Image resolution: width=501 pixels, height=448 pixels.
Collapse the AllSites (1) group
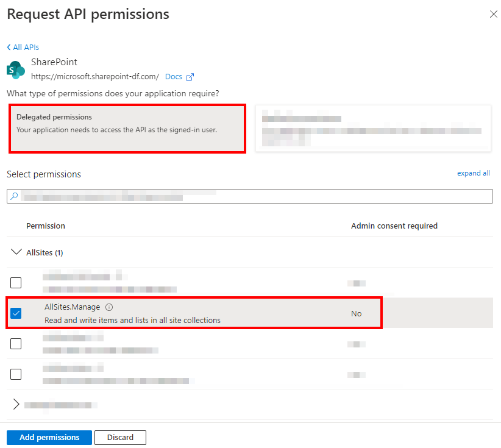pos(16,252)
